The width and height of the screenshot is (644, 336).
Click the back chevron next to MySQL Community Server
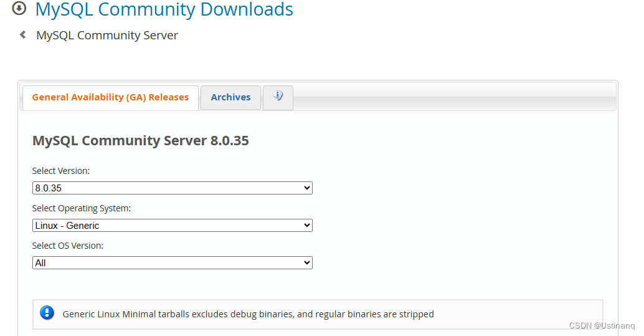coord(23,35)
